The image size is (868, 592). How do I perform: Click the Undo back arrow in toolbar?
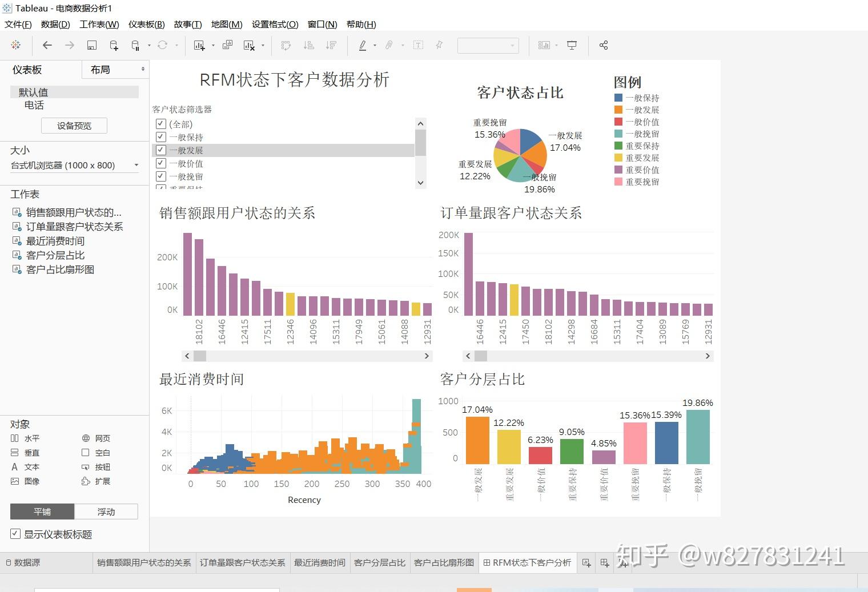(47, 45)
